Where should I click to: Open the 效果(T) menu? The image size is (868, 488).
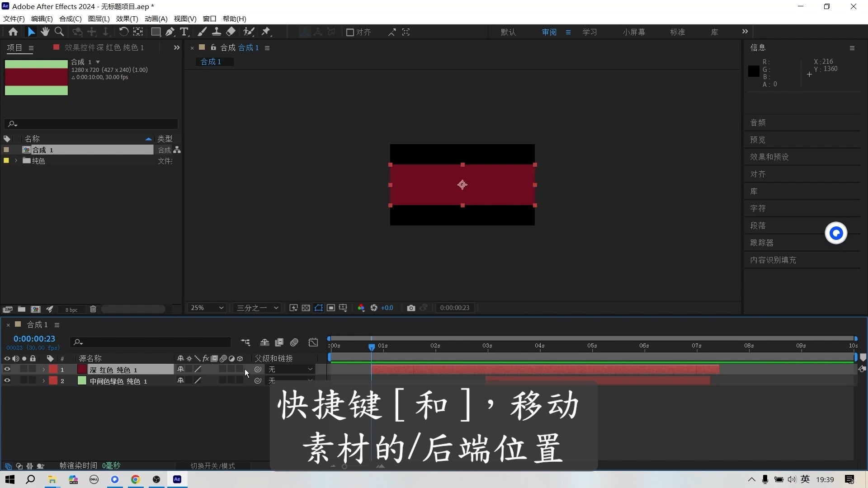[126, 19]
